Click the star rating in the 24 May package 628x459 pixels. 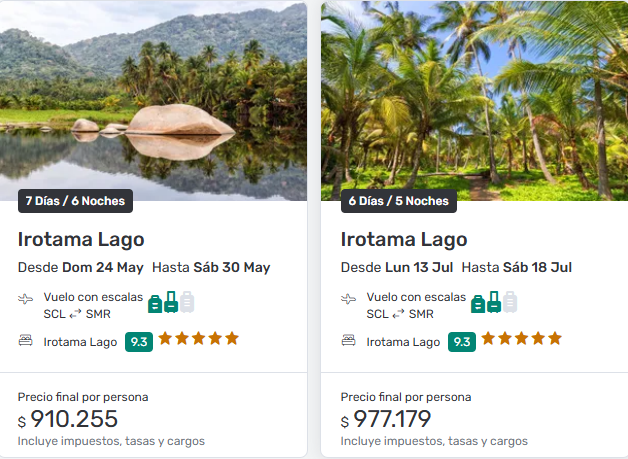[x=198, y=339]
